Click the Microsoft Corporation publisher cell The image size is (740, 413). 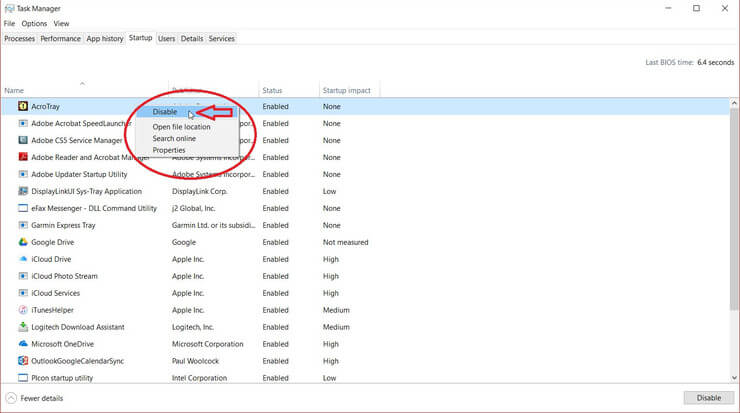(x=208, y=344)
